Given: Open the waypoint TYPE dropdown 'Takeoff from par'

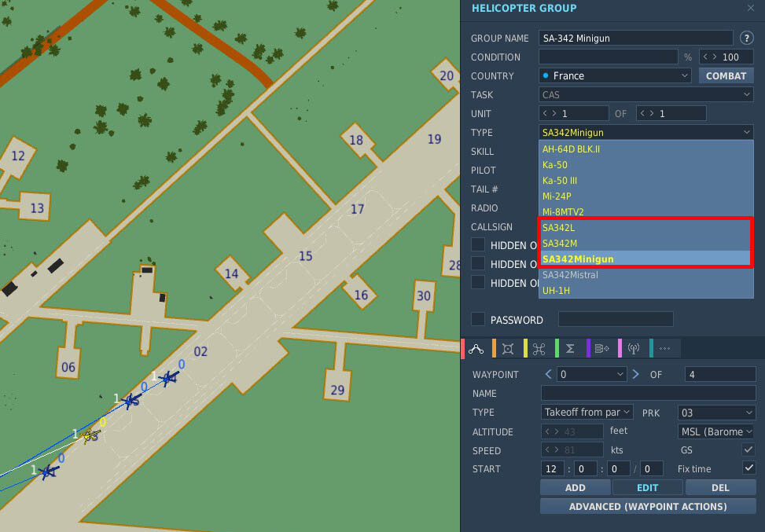Looking at the screenshot, I should [x=587, y=412].
